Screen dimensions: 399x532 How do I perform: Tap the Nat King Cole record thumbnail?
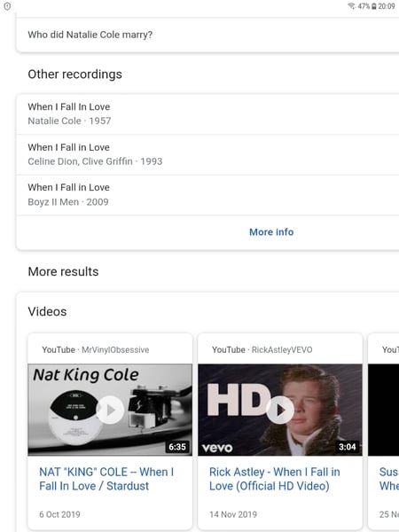[x=110, y=410]
